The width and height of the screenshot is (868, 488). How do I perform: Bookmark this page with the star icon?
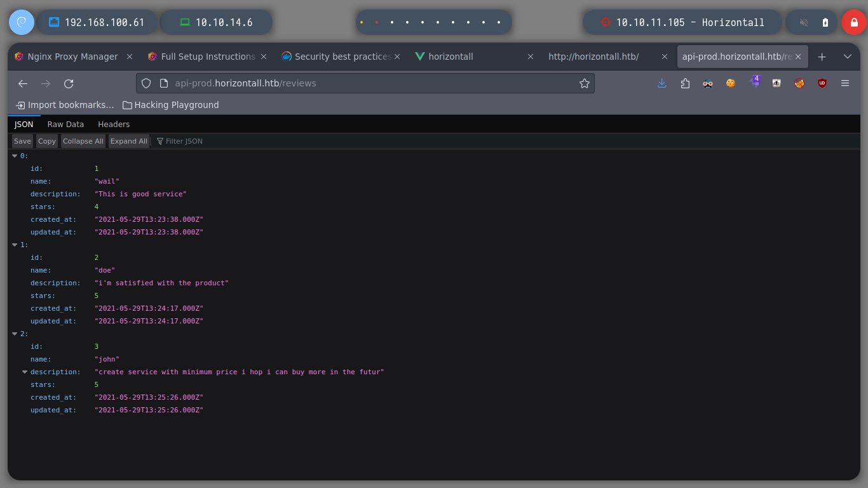pos(584,83)
